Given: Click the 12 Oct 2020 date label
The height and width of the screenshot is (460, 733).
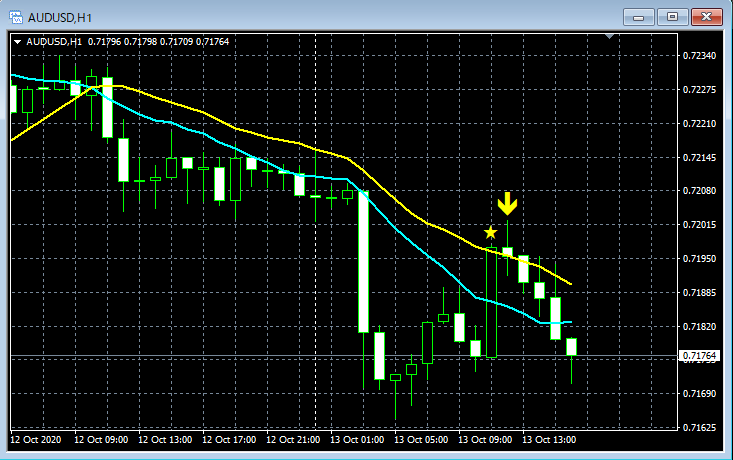Looking at the screenshot, I should coord(36,440).
